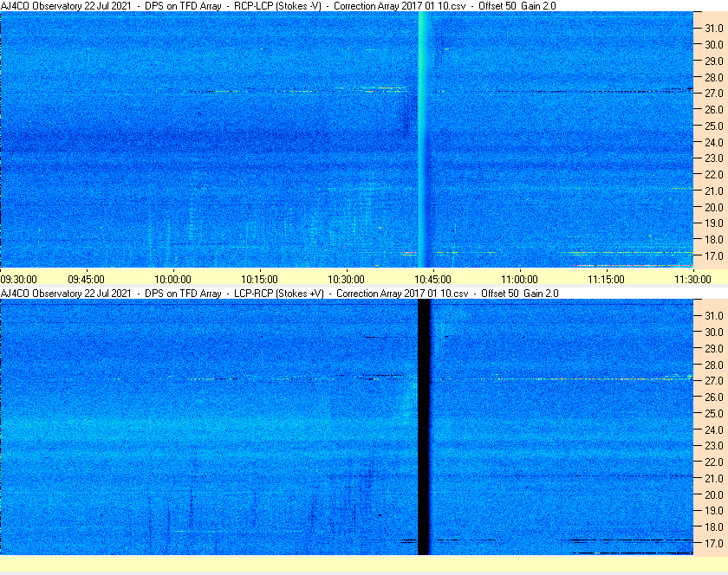The height and width of the screenshot is (575, 728).
Task: Click 30.0 frequency label on Stokes -V chart
Action: [714, 44]
